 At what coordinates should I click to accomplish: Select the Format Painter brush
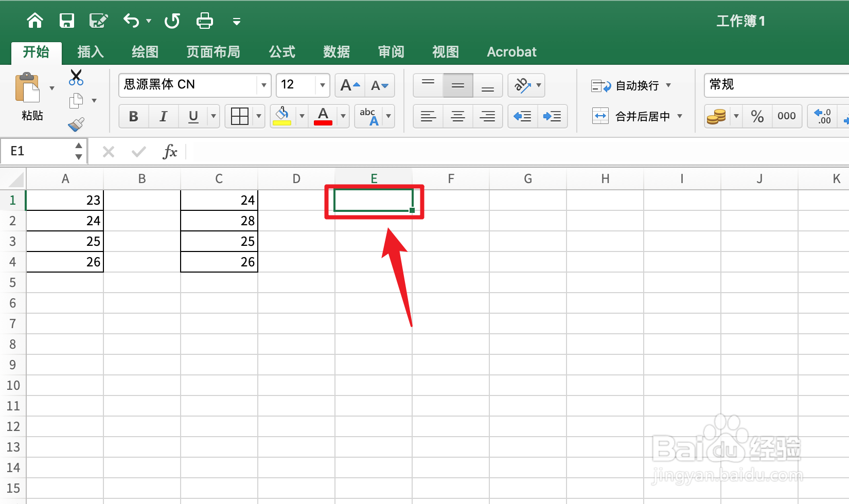[x=76, y=124]
